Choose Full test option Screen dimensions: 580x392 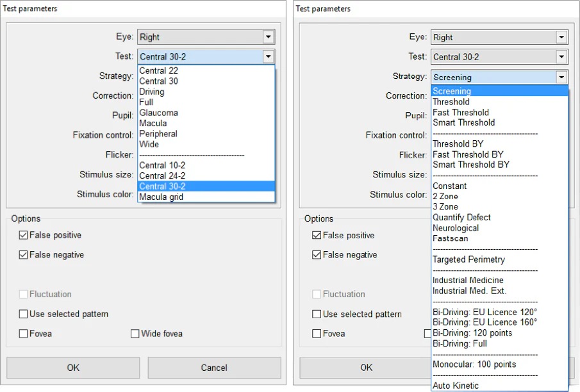click(206, 102)
